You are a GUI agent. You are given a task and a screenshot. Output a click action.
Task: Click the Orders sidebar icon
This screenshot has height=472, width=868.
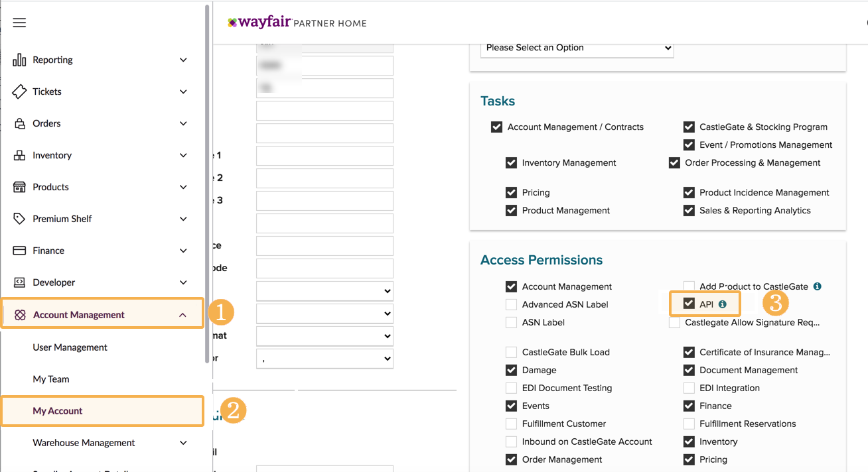click(x=19, y=123)
